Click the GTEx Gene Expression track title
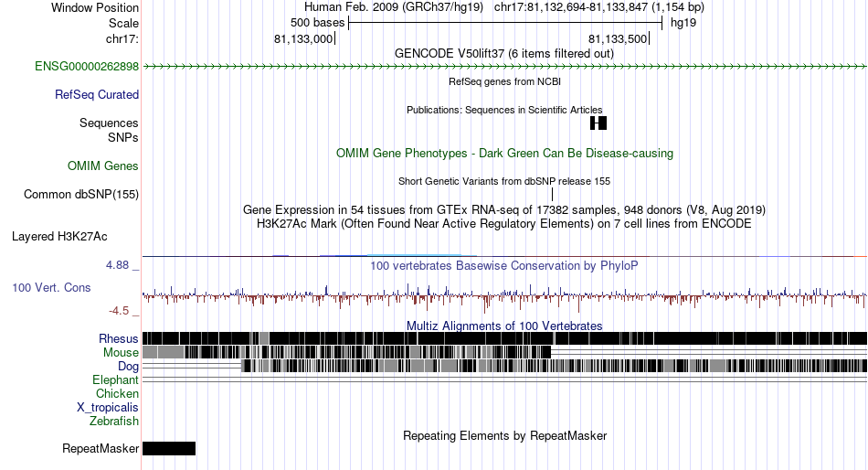This screenshot has height=470, width=868. click(504, 210)
